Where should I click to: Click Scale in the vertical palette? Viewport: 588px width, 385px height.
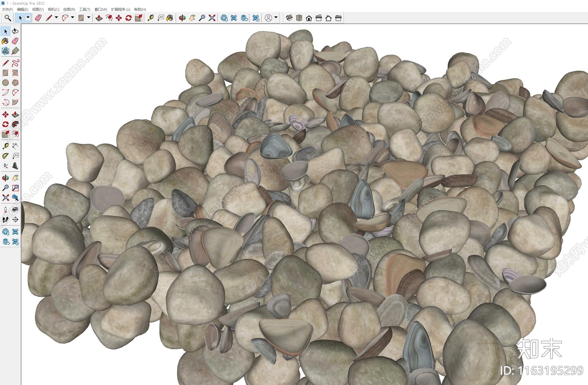click(x=6, y=134)
